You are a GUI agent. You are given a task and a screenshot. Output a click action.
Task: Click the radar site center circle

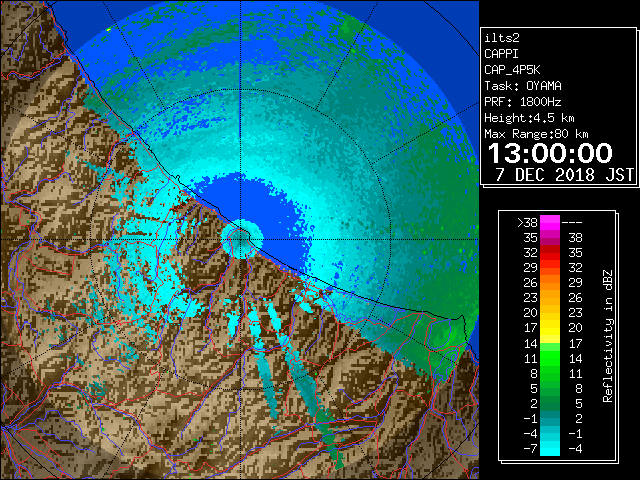tap(242, 239)
